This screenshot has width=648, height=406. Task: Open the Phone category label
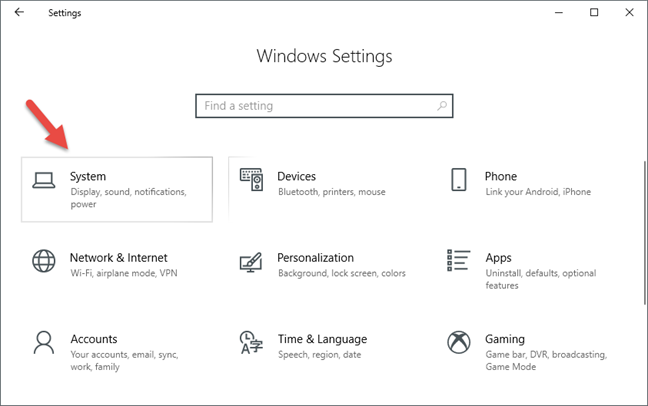[x=500, y=177]
